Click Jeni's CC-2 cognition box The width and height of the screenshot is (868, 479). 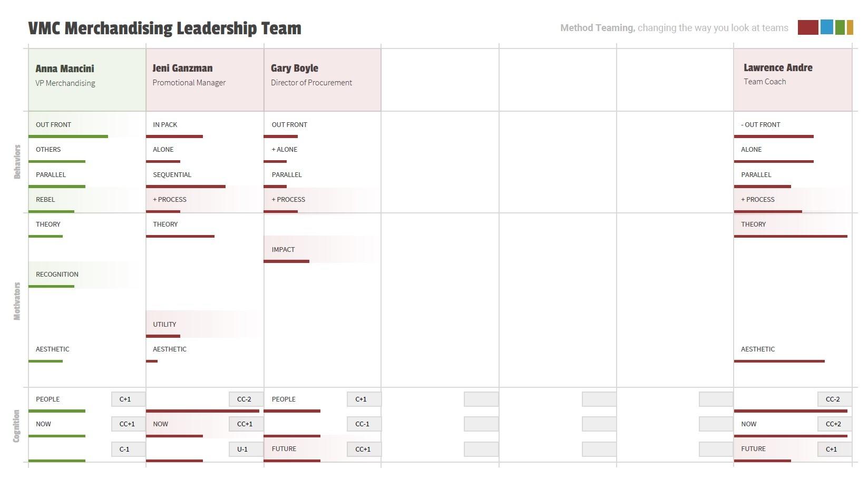point(246,399)
